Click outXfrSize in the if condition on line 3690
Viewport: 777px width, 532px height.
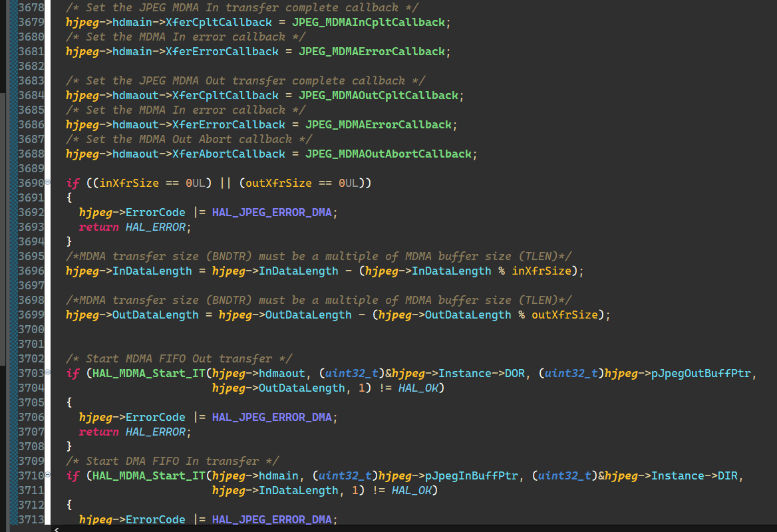[279, 184]
